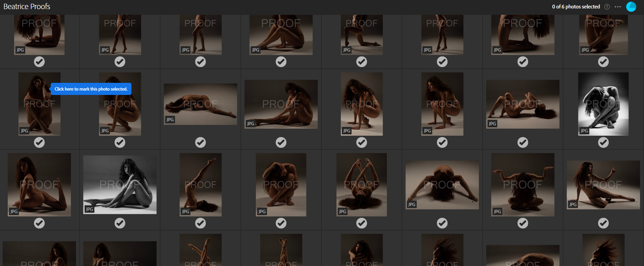Select checkmark under fifth photo in second row
The height and width of the screenshot is (266, 644).
(362, 142)
